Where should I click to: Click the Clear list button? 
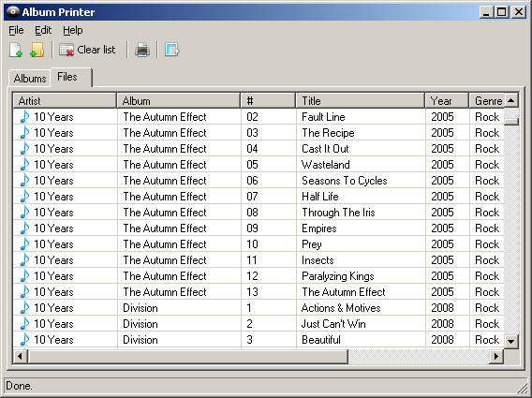[x=87, y=50]
